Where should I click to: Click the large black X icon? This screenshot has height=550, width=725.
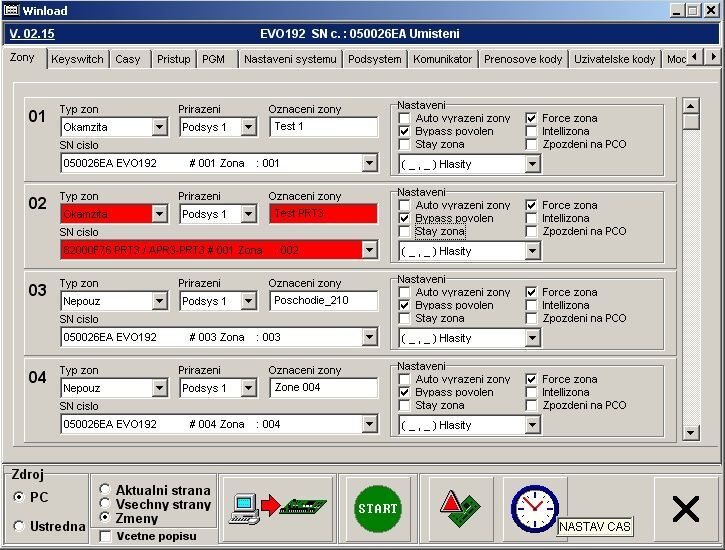pyautogui.click(x=685, y=509)
